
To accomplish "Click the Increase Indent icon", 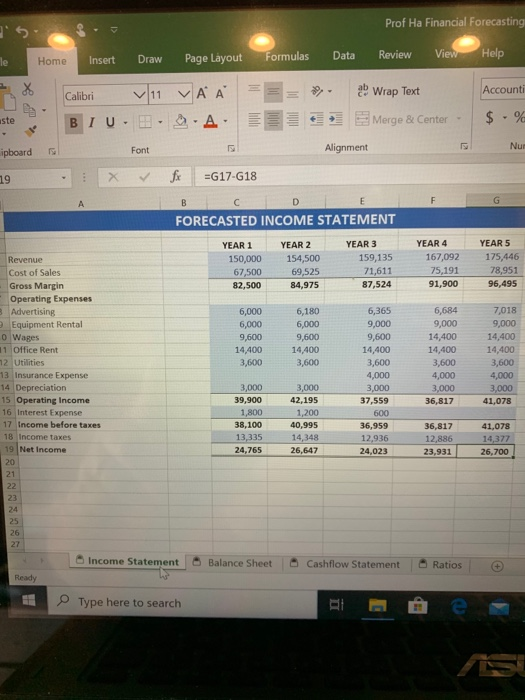I will [336, 119].
